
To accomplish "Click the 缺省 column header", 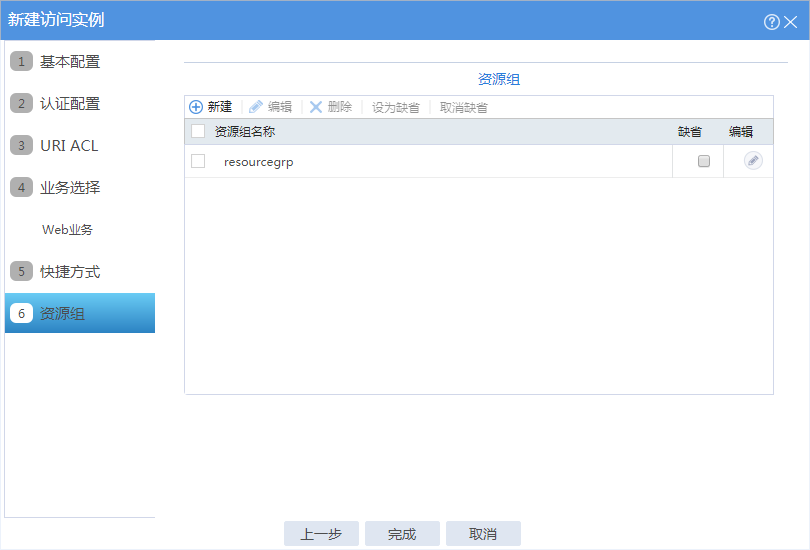I will [x=690, y=132].
